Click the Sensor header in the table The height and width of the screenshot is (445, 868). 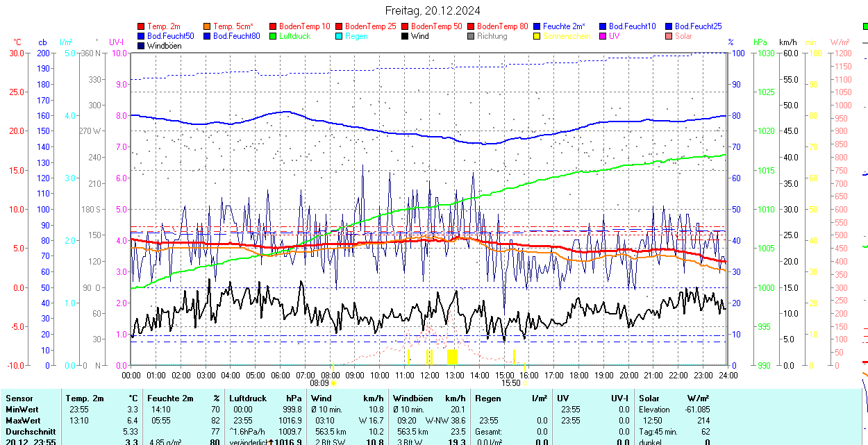19,398
